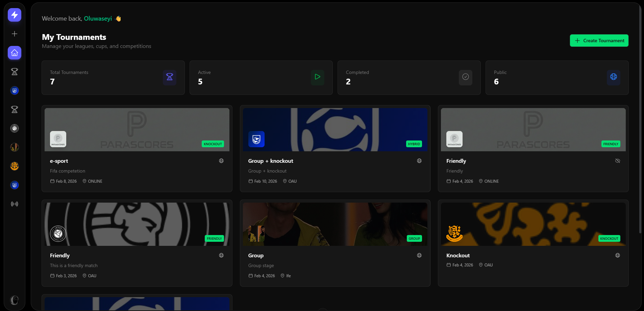Open the Oluwaseyi profile link in greeting
This screenshot has height=311, width=644.
(x=98, y=19)
